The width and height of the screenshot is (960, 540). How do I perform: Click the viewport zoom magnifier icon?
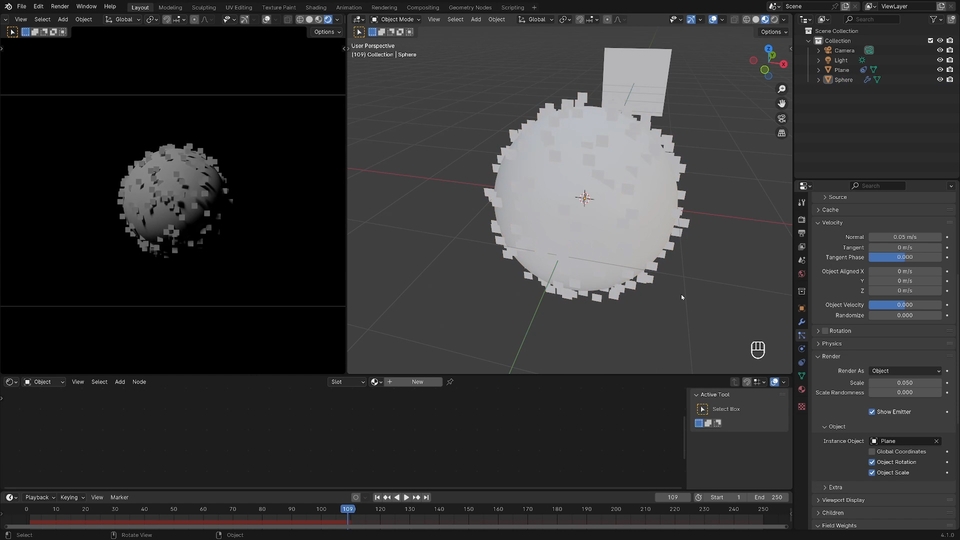[x=782, y=89]
